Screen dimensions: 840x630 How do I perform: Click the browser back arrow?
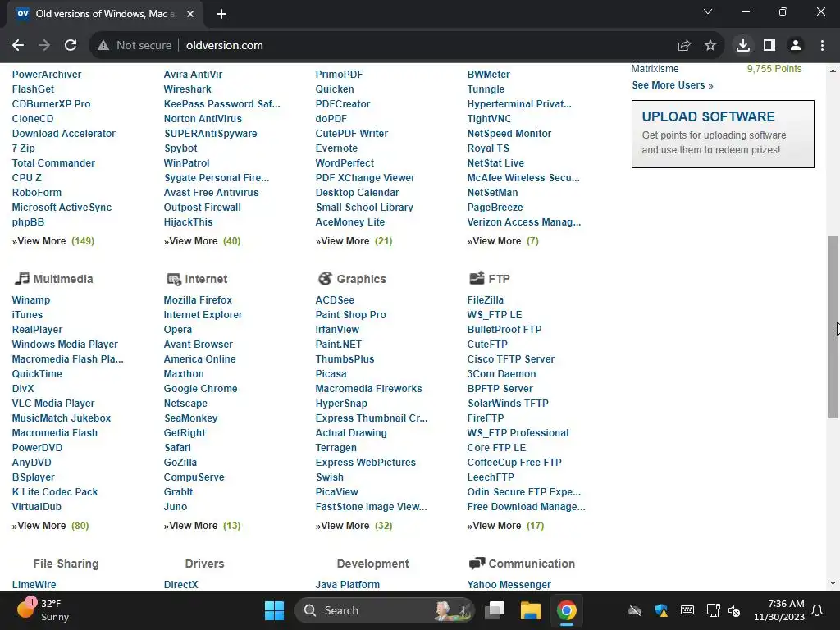tap(18, 46)
